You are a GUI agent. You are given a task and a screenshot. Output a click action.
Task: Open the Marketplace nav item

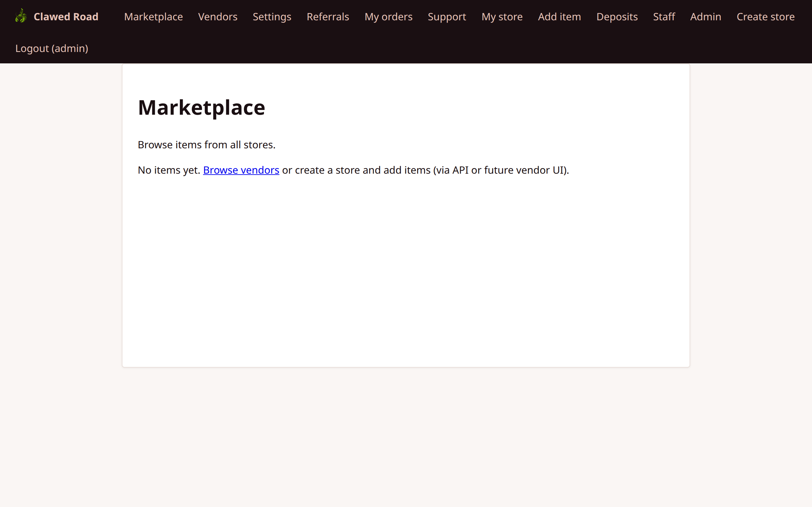[153, 16]
